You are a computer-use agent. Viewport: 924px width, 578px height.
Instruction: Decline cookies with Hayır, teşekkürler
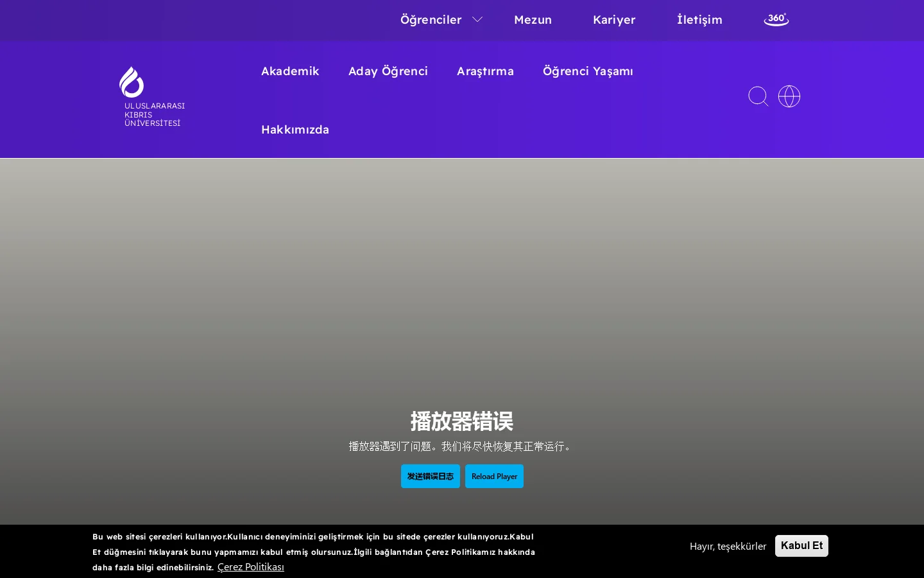click(728, 546)
